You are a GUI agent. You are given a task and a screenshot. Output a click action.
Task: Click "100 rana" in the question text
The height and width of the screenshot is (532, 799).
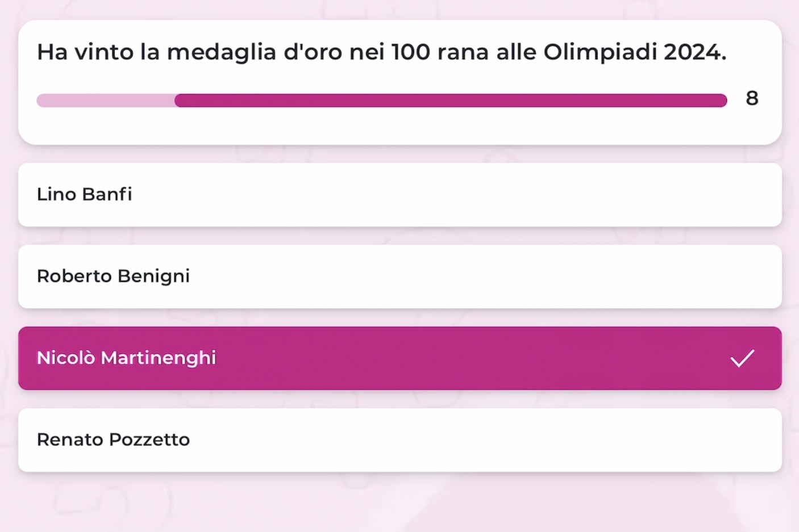point(440,52)
